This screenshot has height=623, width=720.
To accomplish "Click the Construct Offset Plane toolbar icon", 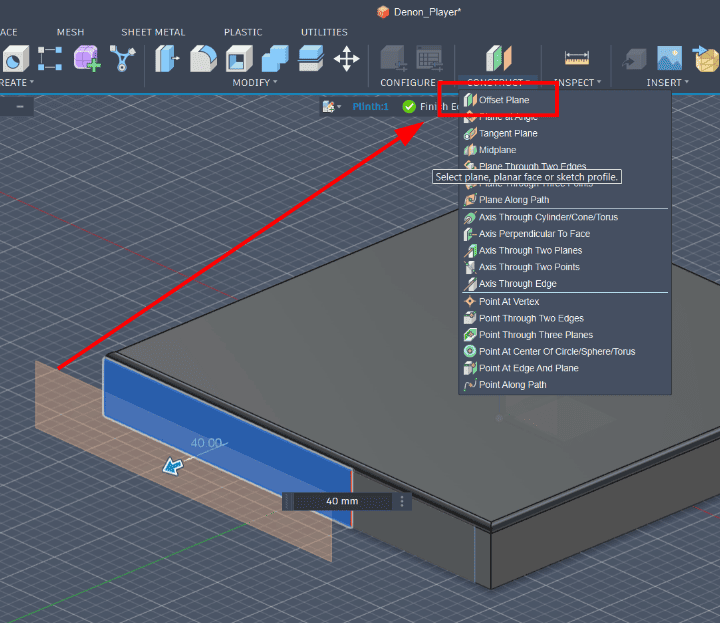I will click(499, 58).
